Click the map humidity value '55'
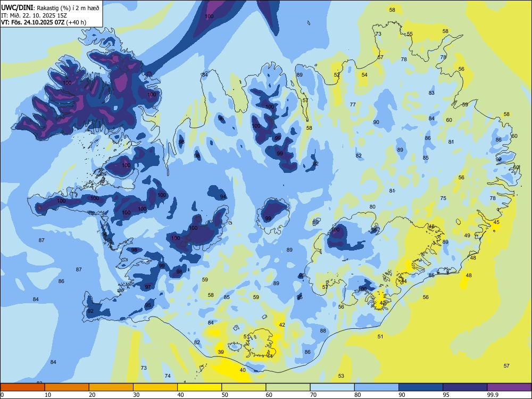Screen dimensions: 532x399 [x=410, y=34]
